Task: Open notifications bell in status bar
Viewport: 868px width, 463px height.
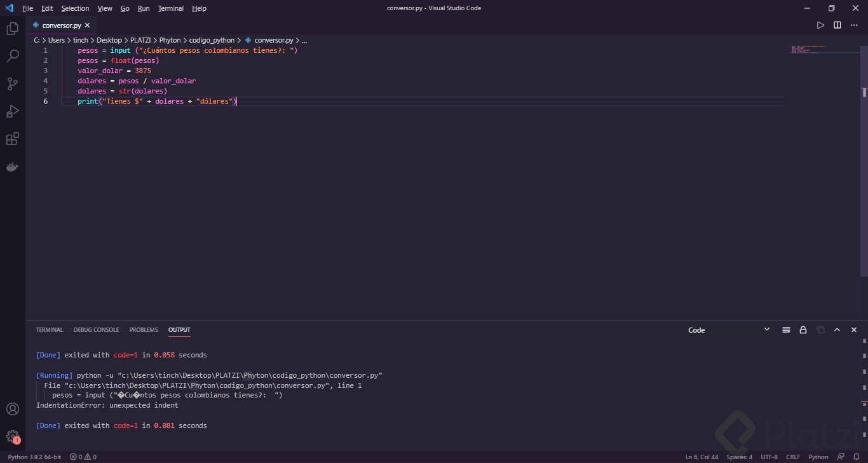Action: coord(856,457)
